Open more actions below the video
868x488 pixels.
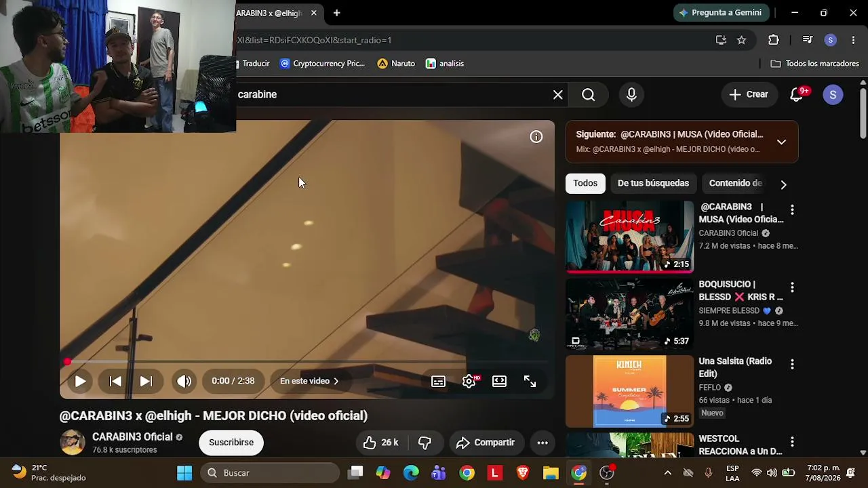[x=542, y=443]
